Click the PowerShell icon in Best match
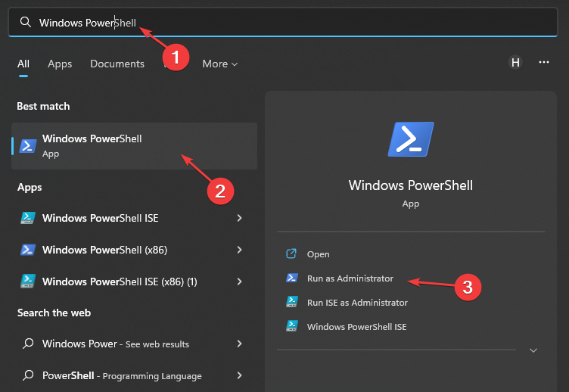Viewport: 569px width, 392px height. tap(28, 146)
